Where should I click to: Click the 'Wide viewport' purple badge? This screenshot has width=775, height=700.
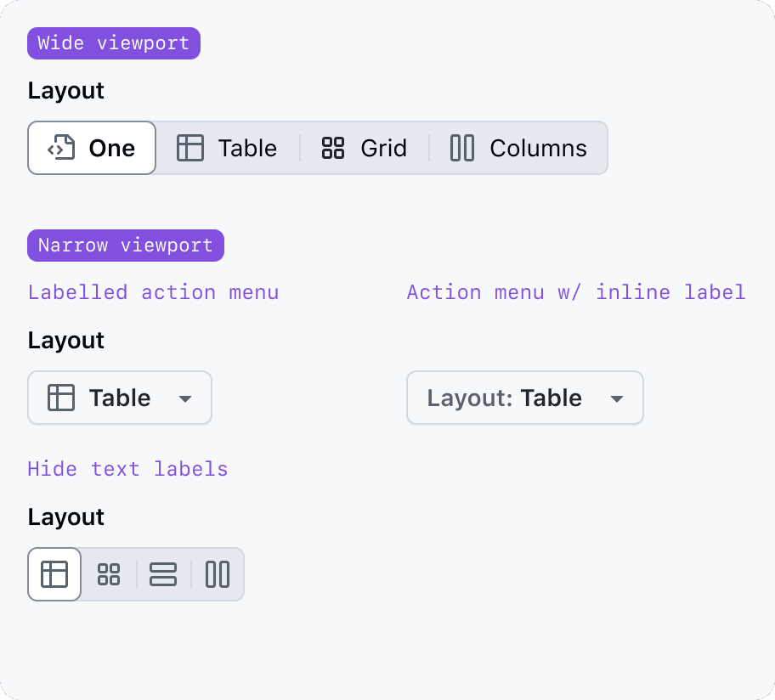pyautogui.click(x=114, y=43)
